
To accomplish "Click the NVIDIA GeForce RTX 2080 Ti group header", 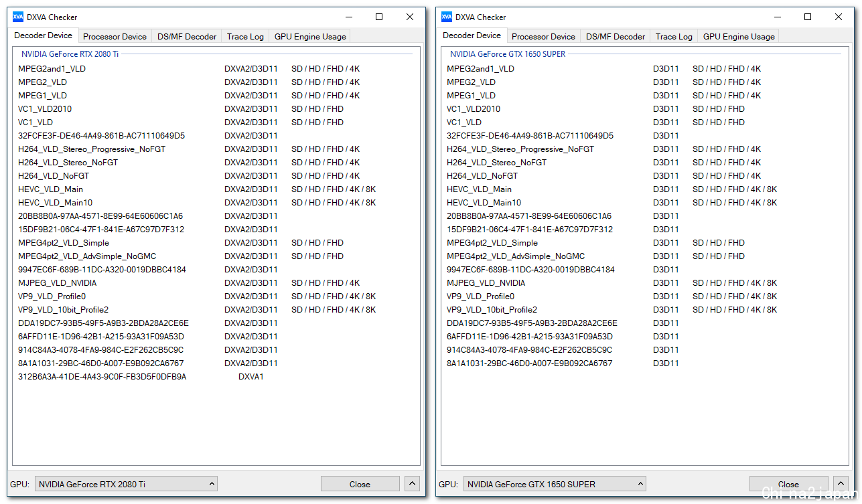I will [x=70, y=54].
